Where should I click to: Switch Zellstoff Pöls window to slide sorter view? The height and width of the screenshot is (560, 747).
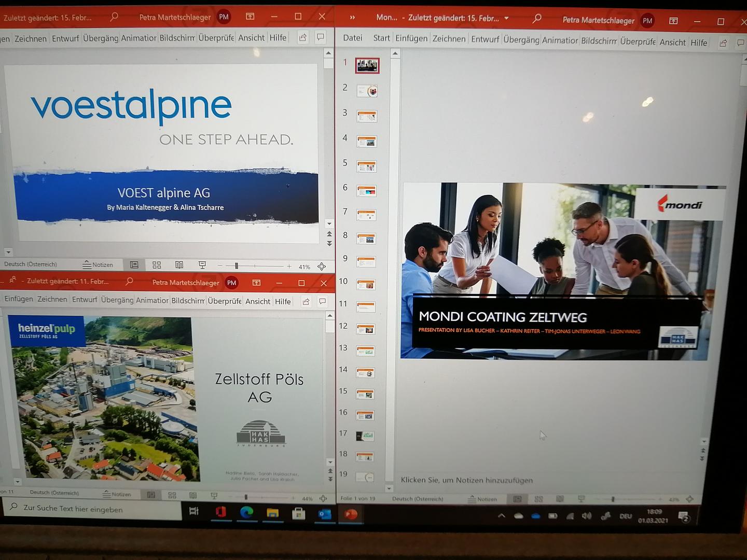pyautogui.click(x=172, y=495)
